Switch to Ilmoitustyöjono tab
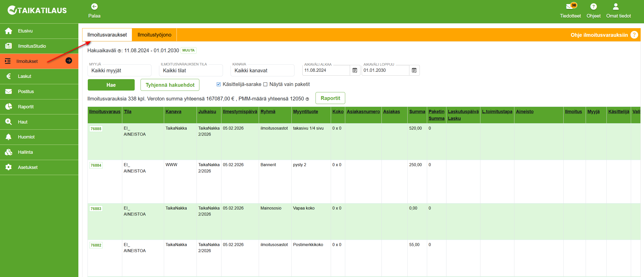 [154, 35]
